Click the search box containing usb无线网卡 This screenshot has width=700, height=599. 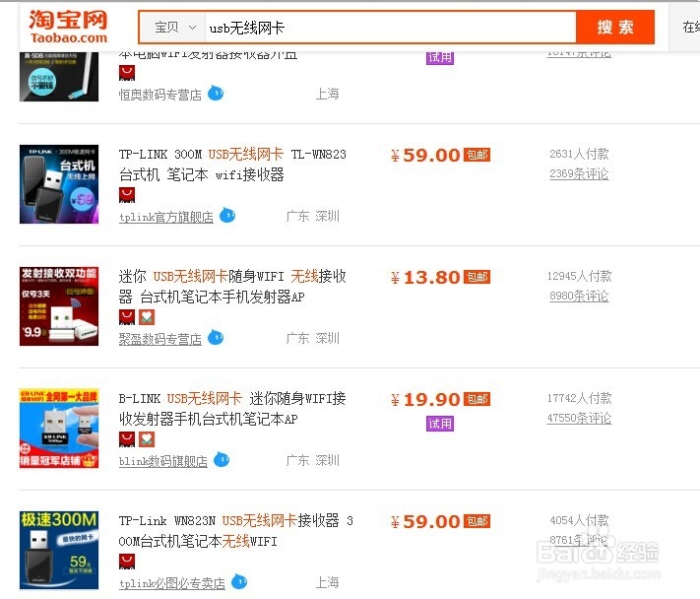[390, 28]
